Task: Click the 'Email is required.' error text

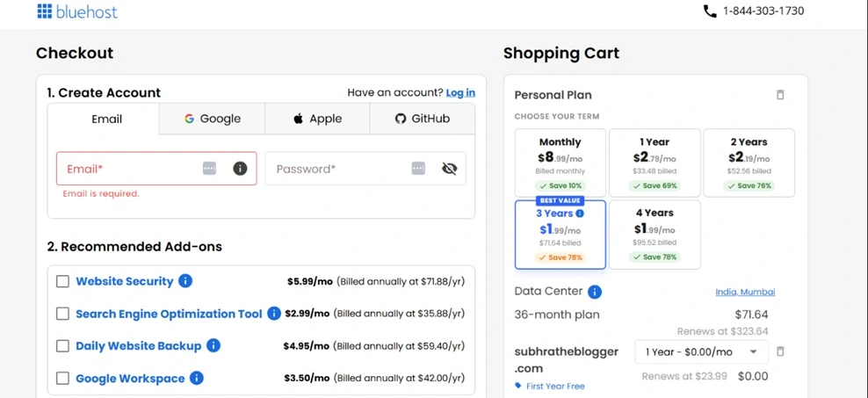Action: coord(101,194)
